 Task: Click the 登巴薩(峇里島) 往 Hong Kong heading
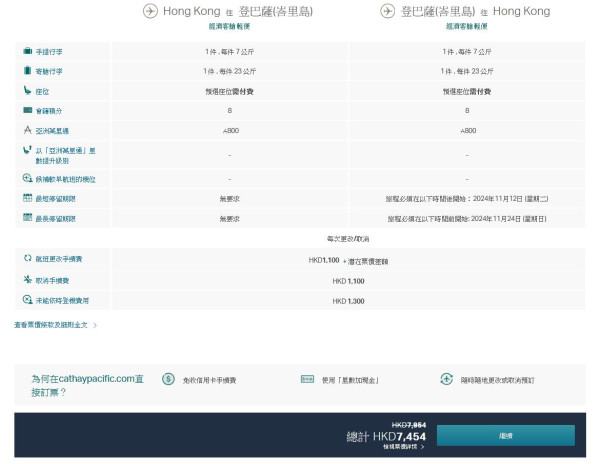click(x=475, y=11)
